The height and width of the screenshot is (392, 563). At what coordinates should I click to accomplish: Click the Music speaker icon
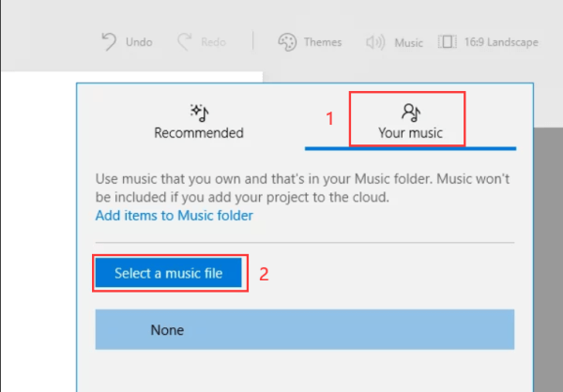pyautogui.click(x=375, y=42)
